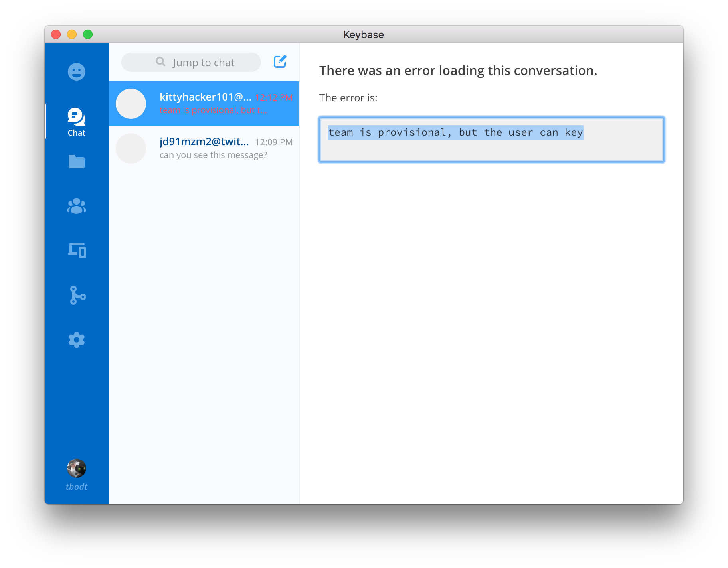Click the tbodt username label
The width and height of the screenshot is (728, 568).
coord(77,487)
